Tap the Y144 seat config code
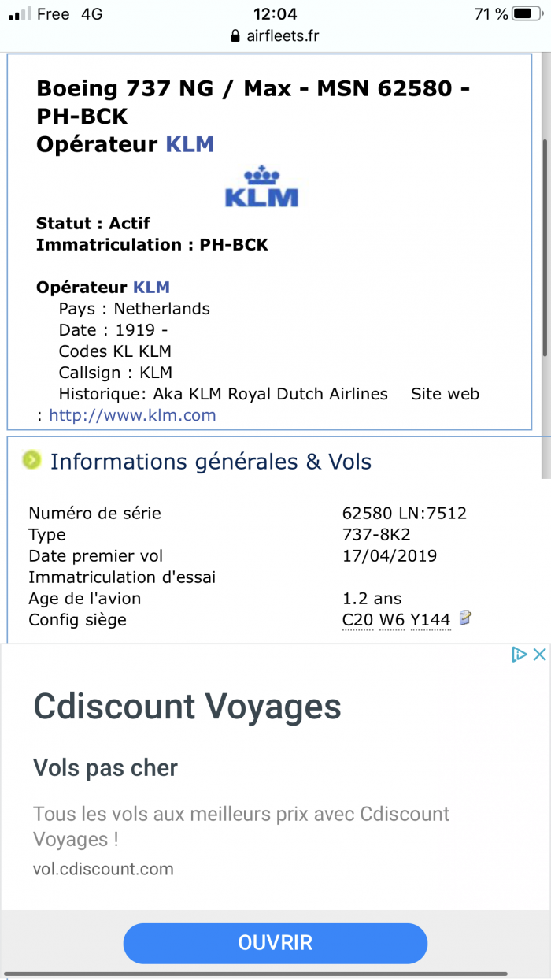The height and width of the screenshot is (980, 551). (x=430, y=620)
